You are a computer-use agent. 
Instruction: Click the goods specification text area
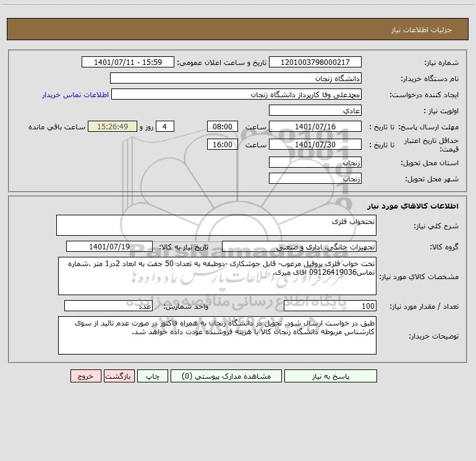217,276
